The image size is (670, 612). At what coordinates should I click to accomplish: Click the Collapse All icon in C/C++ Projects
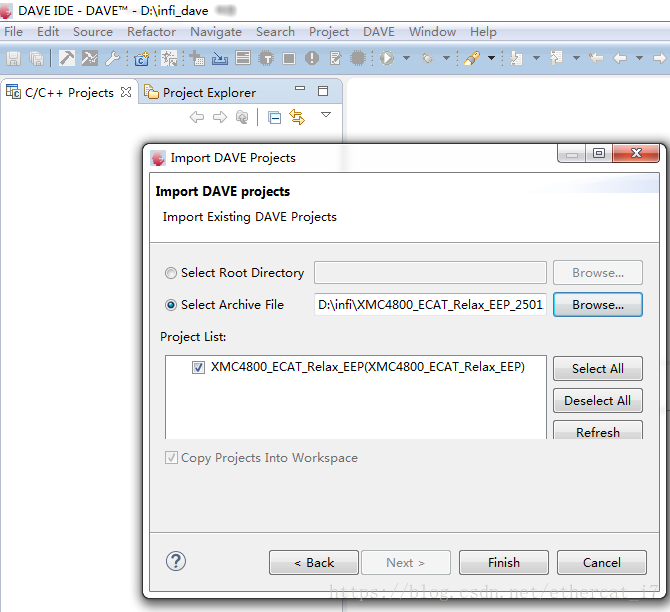tap(274, 118)
